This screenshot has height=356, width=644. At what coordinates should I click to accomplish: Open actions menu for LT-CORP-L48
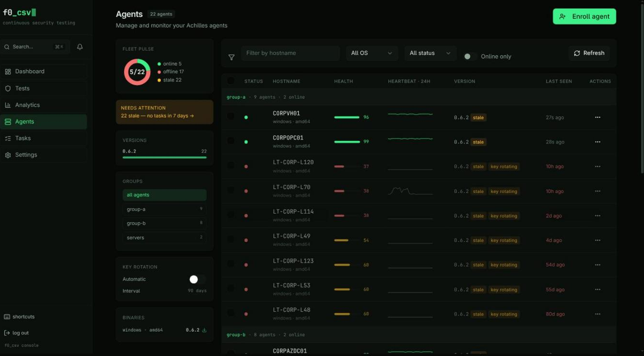(x=598, y=314)
